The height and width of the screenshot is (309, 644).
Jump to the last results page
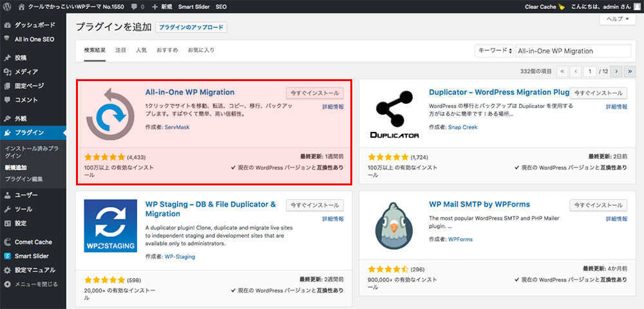(630, 71)
